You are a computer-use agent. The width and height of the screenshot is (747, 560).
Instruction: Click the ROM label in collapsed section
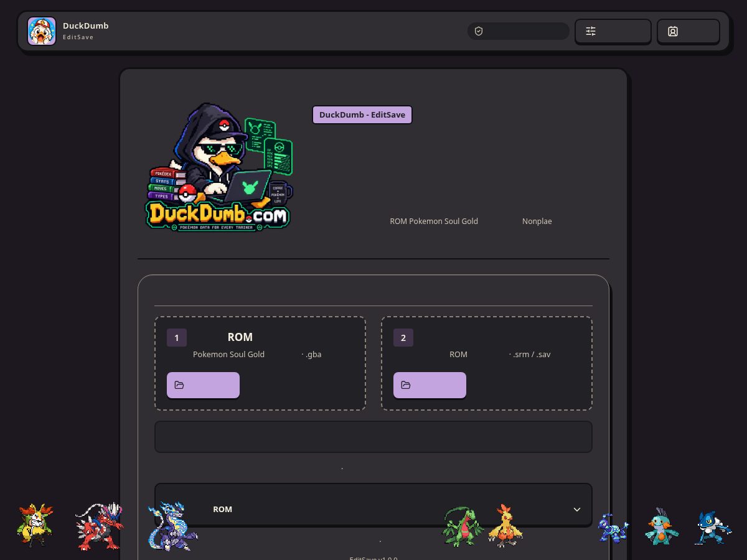(x=222, y=509)
